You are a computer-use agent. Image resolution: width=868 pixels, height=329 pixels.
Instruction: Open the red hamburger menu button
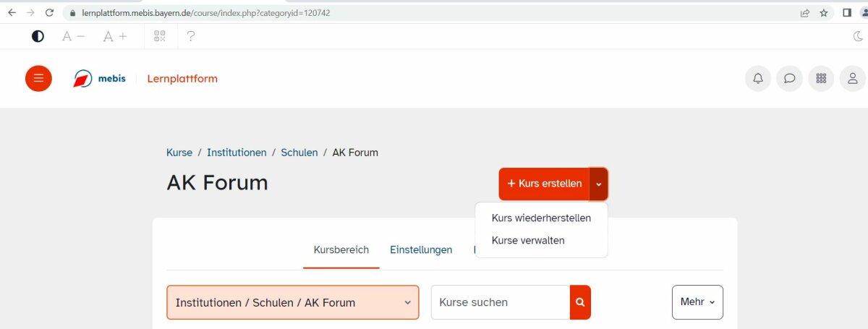tap(38, 78)
